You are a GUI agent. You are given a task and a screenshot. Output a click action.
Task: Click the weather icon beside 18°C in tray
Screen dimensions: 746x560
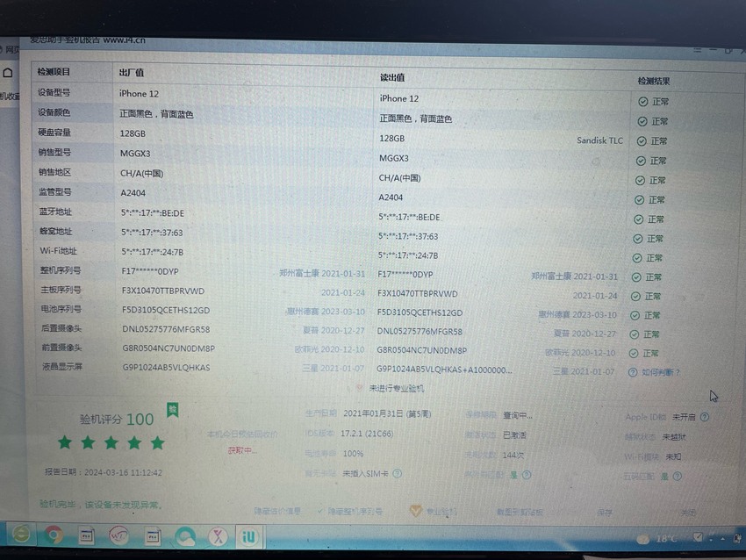pyautogui.click(x=642, y=539)
